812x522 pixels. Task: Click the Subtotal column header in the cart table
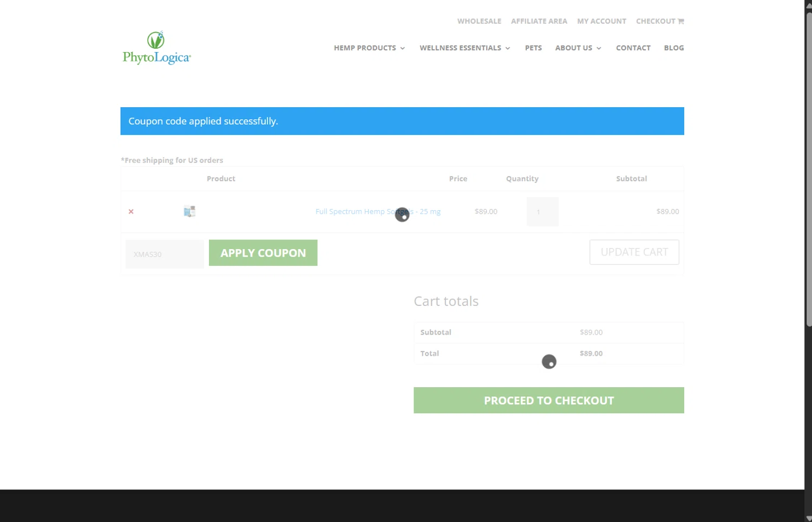click(631, 179)
